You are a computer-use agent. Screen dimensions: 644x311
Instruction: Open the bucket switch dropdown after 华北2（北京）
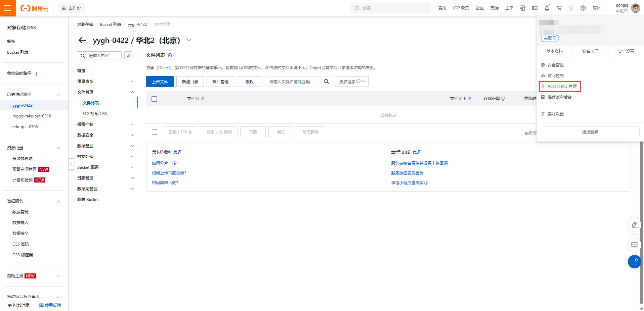(x=189, y=40)
